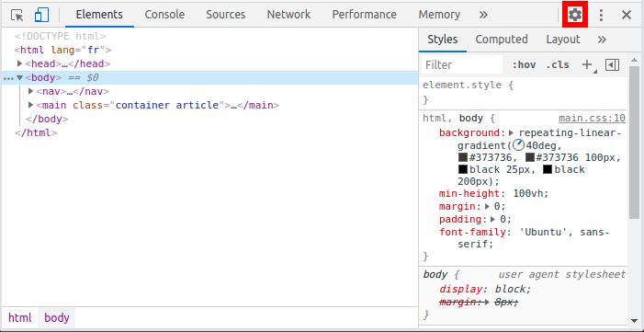This screenshot has width=644, height=332.
Task: Expand the padding: 0 shorthand triangle
Action: pyautogui.click(x=493, y=219)
